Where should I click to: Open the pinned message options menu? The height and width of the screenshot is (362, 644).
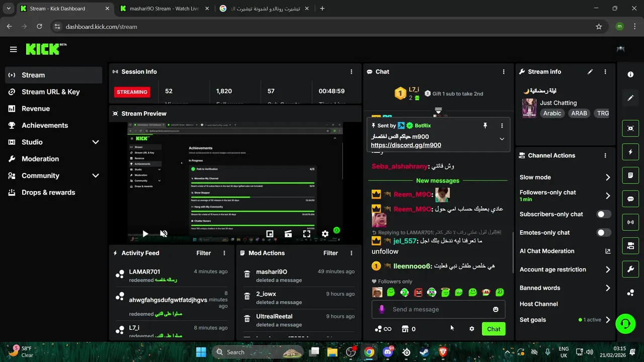pyautogui.click(x=502, y=126)
